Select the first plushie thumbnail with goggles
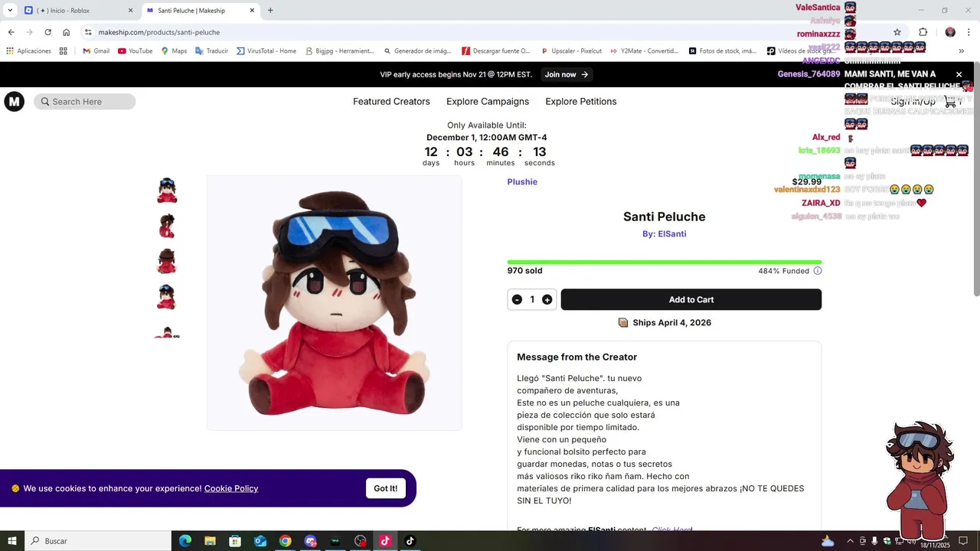Screen dimensions: 980x551 [x=167, y=191]
